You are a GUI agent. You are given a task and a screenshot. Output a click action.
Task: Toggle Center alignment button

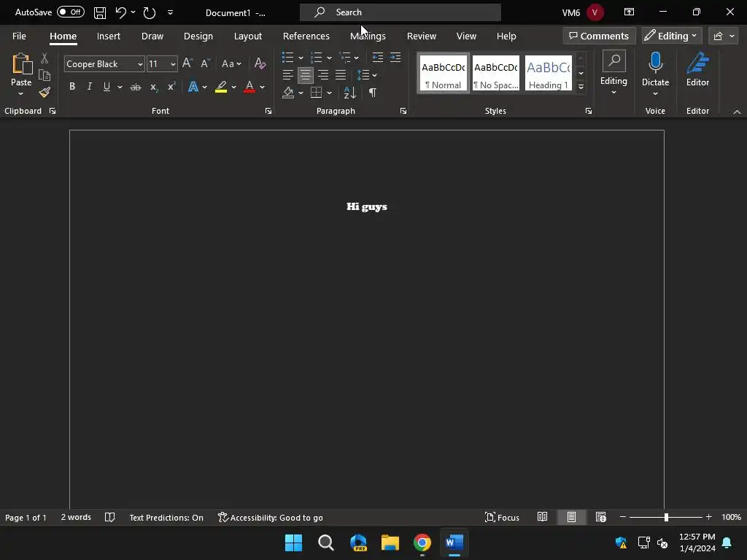[306, 75]
